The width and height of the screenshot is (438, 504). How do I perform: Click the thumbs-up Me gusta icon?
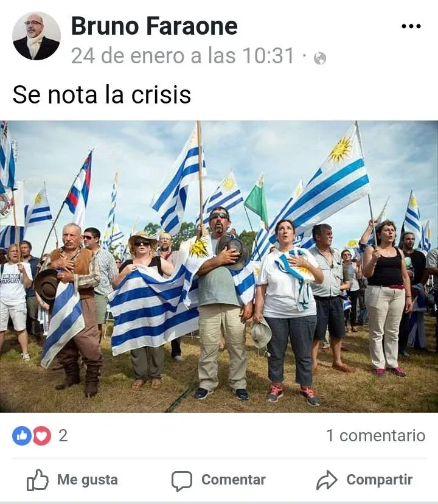point(38,480)
